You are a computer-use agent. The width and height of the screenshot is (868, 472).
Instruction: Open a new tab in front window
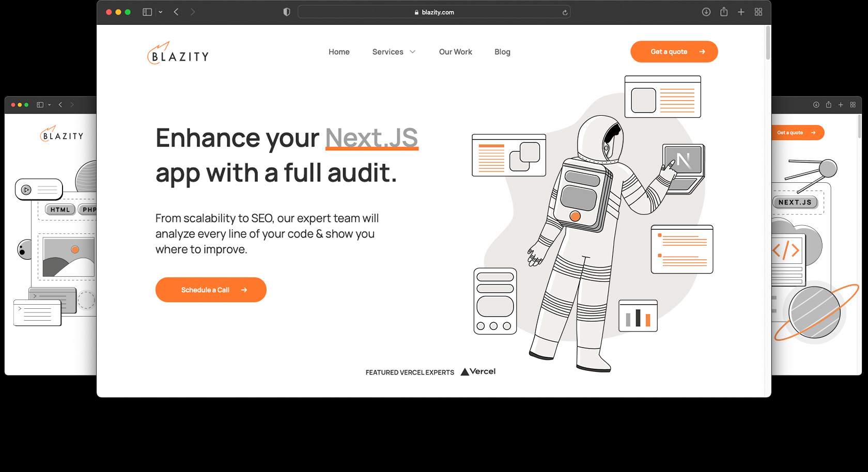(x=741, y=12)
